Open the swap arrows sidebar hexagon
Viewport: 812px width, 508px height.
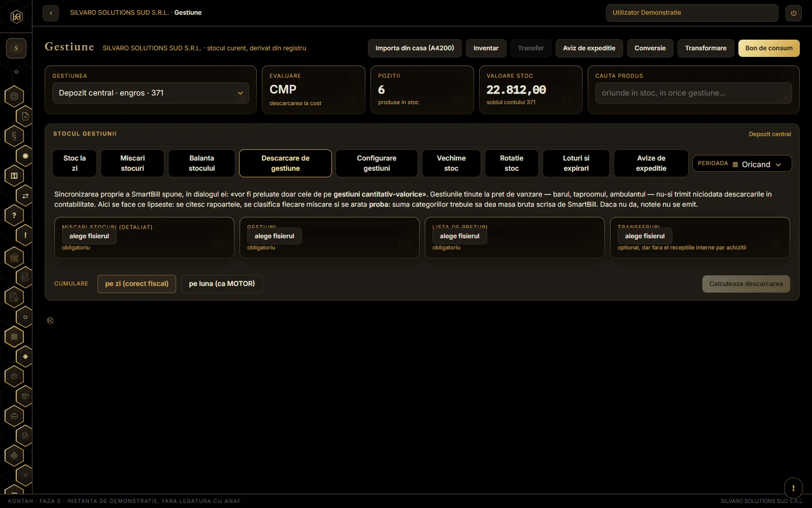tap(25, 196)
